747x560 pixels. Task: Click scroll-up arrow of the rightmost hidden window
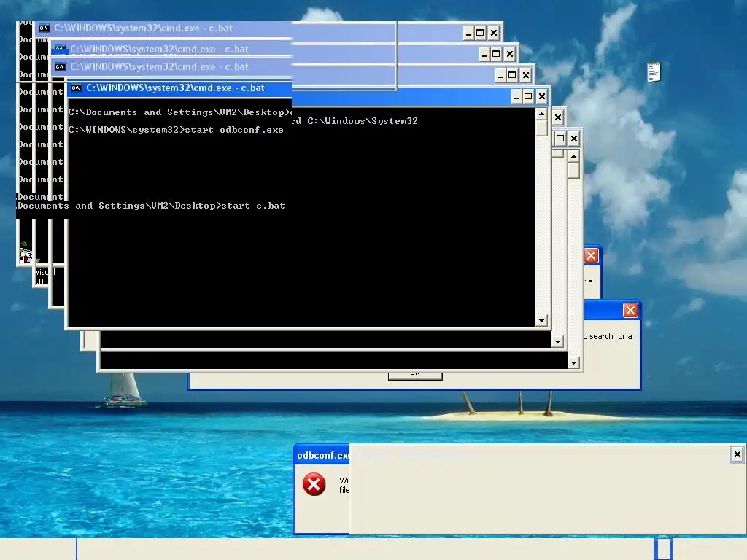point(573,156)
